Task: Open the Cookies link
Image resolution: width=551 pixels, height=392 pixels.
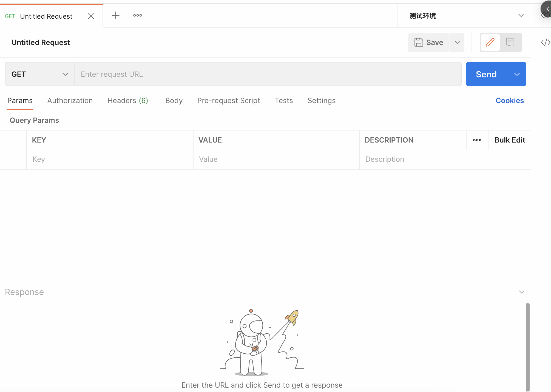Action: (x=510, y=101)
